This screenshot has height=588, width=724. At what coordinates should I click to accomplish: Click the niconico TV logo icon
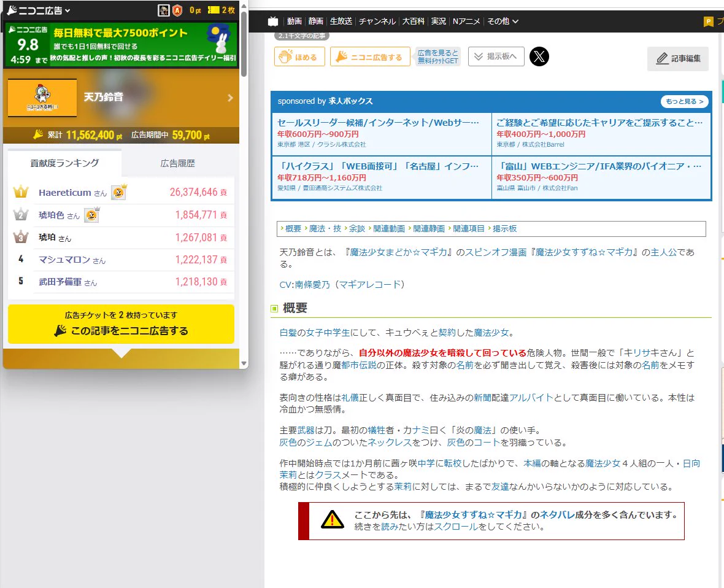click(274, 21)
